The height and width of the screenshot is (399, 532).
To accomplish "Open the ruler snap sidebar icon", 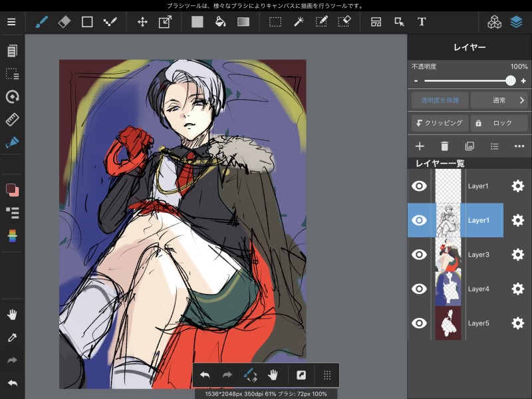I will point(12,120).
